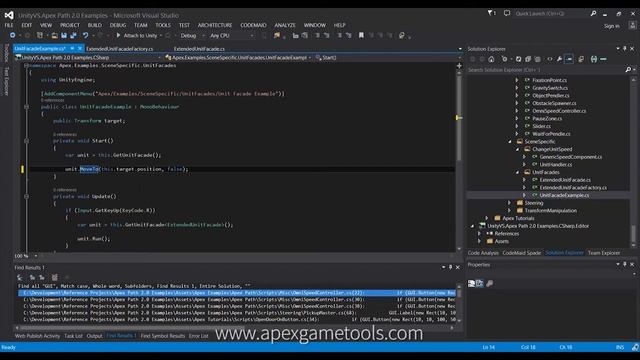
Task: Open the TOOLS menu
Action: [x=163, y=25]
